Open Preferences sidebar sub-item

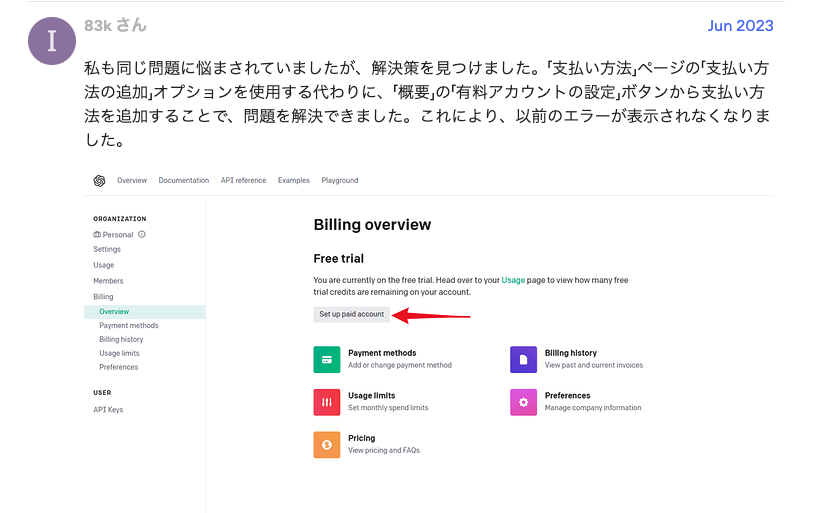[119, 367]
